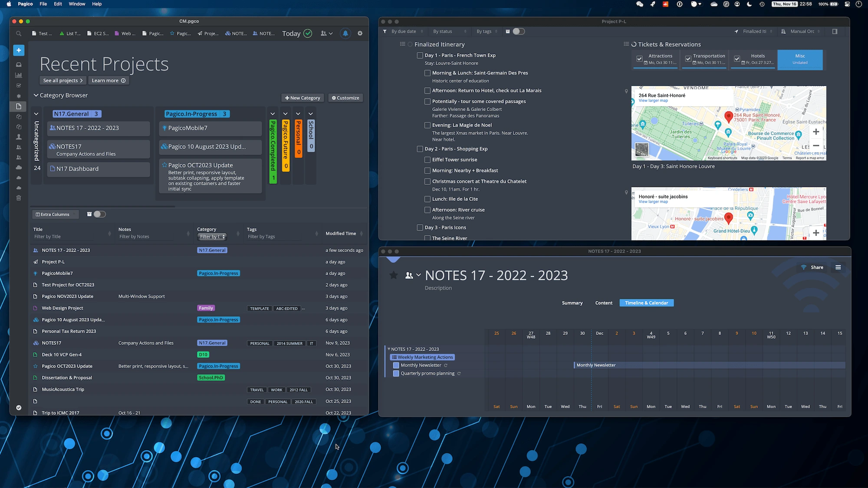Click the search magnifier in CM.pgco toolbar
868x488 pixels.
pyautogui.click(x=19, y=33)
